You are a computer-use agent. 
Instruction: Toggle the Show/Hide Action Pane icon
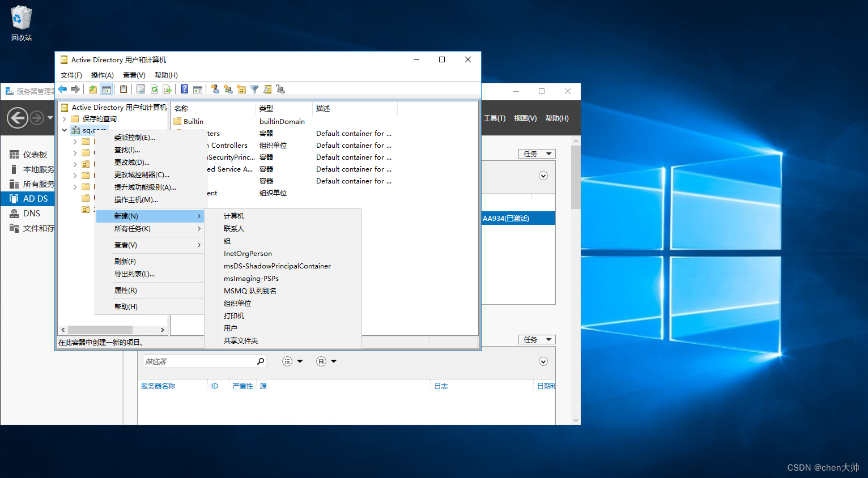click(x=198, y=89)
